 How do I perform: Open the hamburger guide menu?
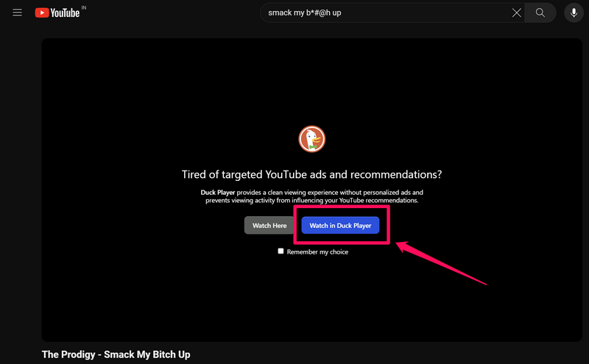coord(18,13)
